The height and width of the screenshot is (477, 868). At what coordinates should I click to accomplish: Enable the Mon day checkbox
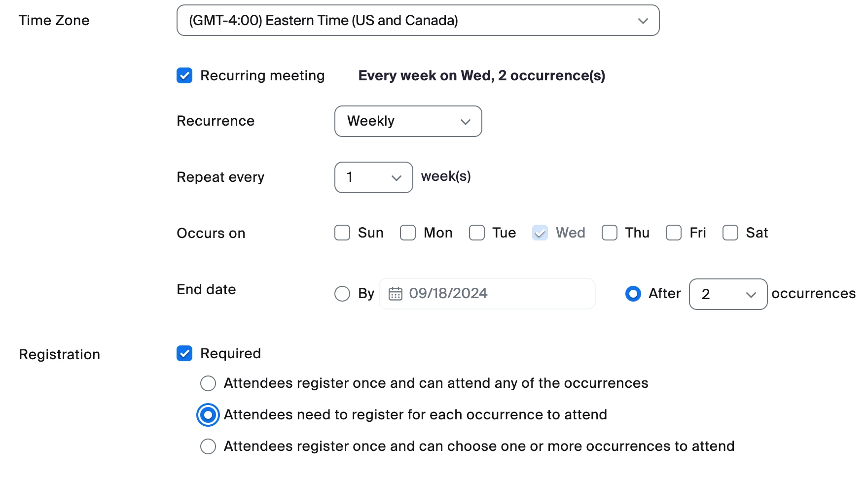(x=408, y=233)
